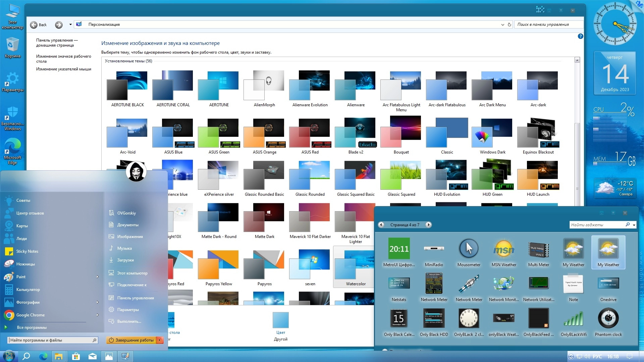Click the Microsoft Edge taskbar icon
Viewport: 644px width, 362px height.
point(43,356)
